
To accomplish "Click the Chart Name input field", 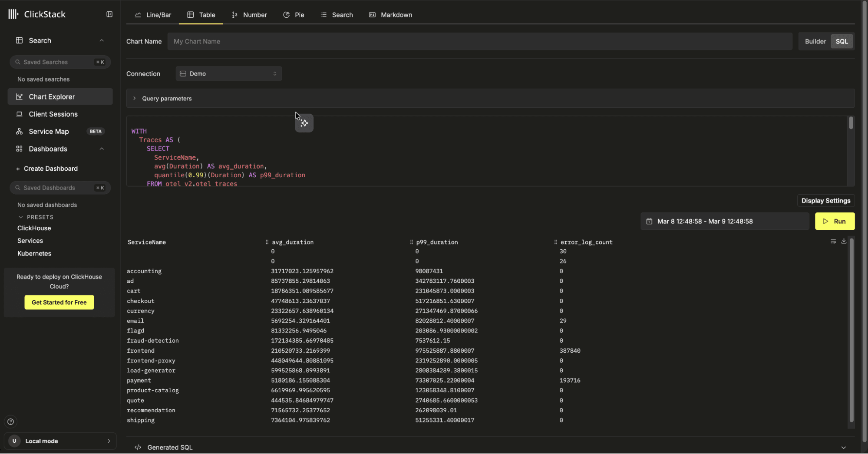I will pos(479,42).
